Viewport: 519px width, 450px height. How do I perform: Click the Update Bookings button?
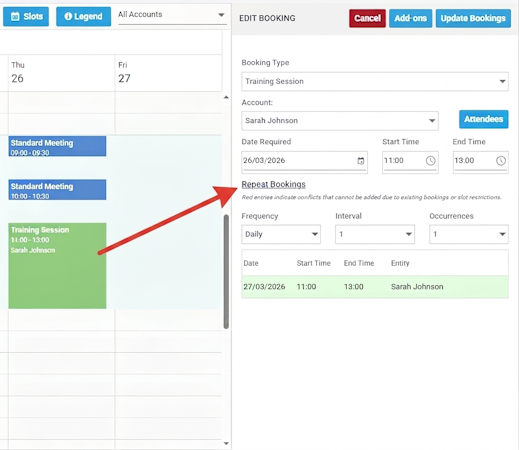pos(473,18)
